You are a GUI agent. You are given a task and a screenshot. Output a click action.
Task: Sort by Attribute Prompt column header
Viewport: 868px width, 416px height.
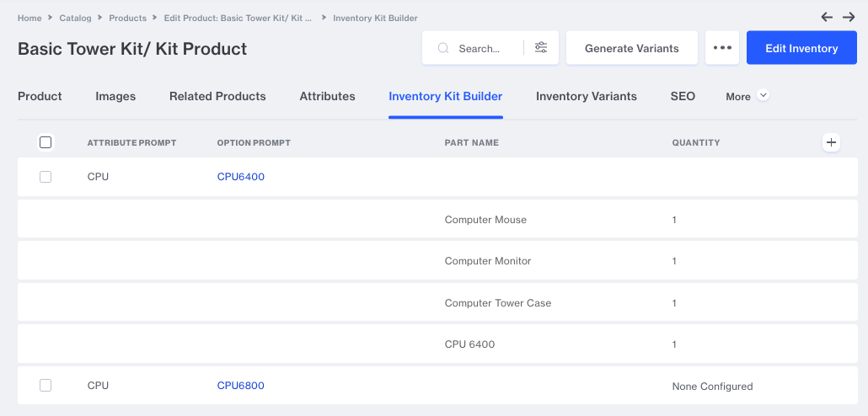131,142
